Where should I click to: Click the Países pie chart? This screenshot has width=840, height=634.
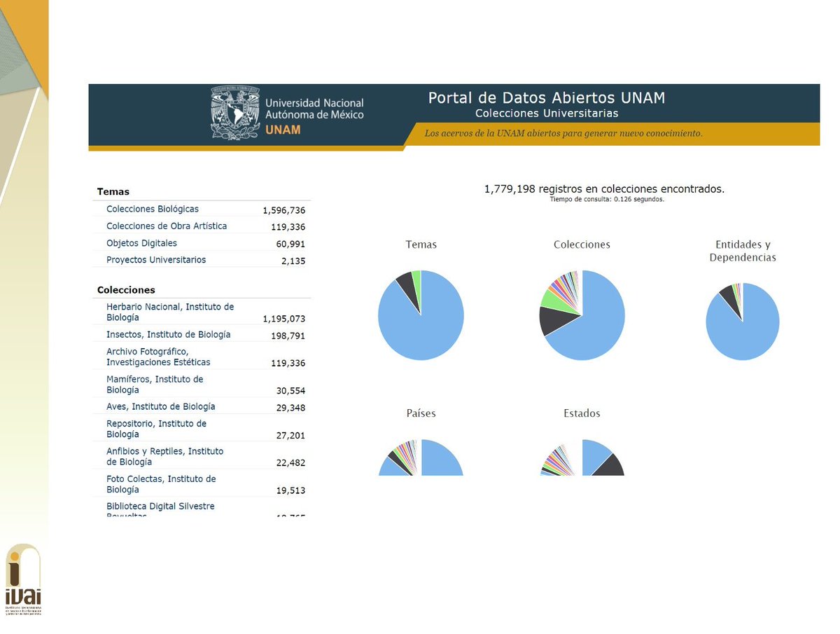click(x=421, y=457)
